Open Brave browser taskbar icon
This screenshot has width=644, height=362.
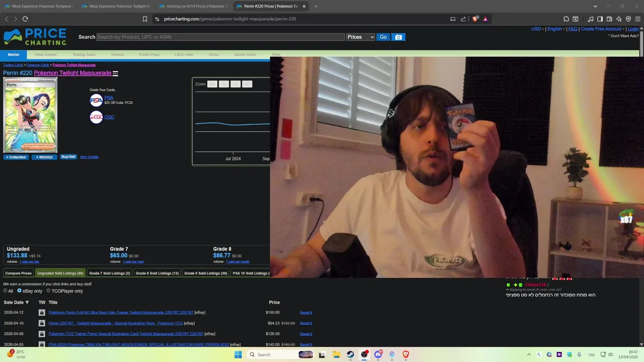406,354
